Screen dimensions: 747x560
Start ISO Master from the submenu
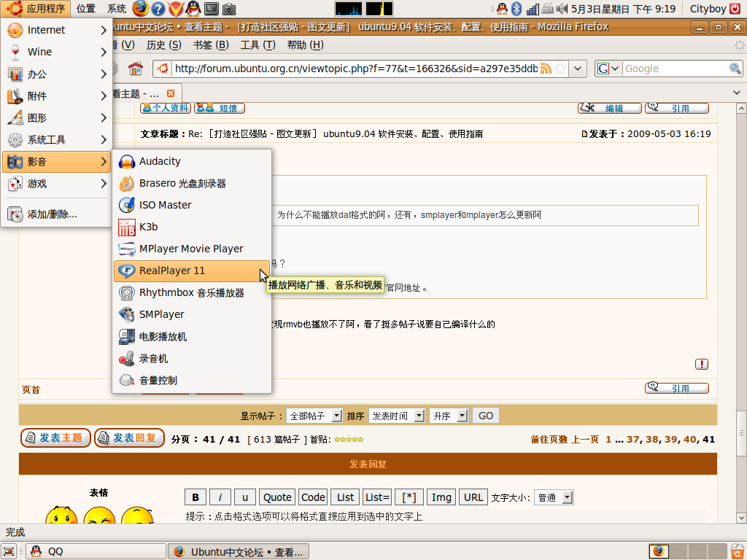coord(192,205)
